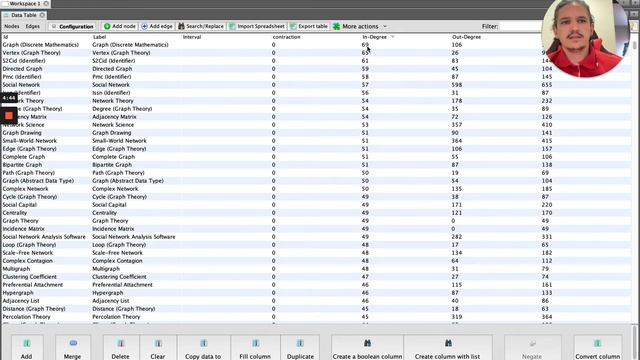The image size is (640, 360).
Task: Click the Copy data to icon
Action: 203,344
